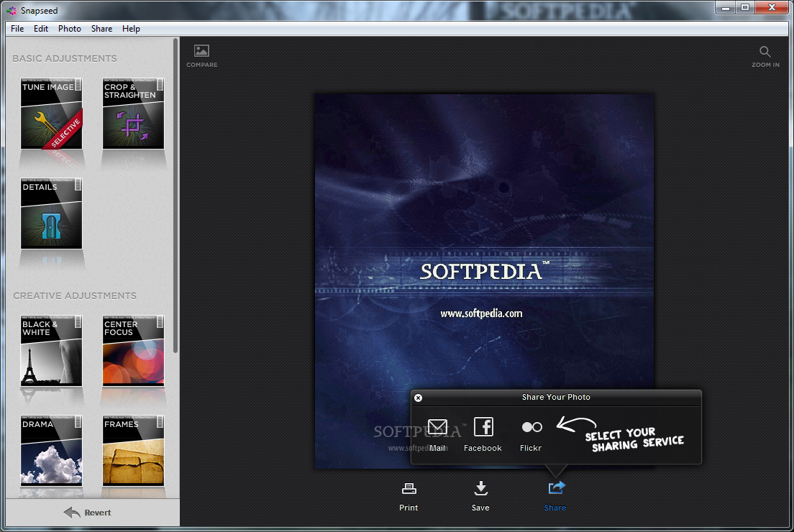
Task: Click the Snapseed app icon in title bar
Action: [12, 11]
